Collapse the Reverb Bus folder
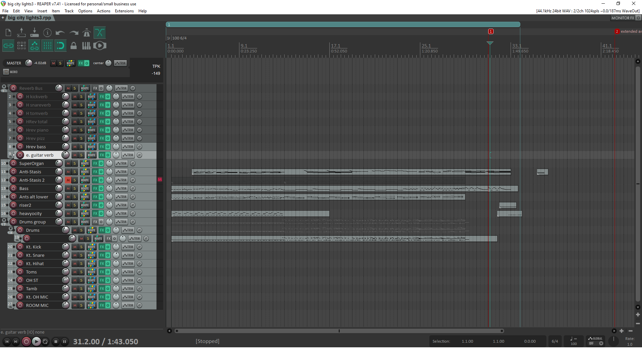This screenshot has height=364, width=642. 4,87
